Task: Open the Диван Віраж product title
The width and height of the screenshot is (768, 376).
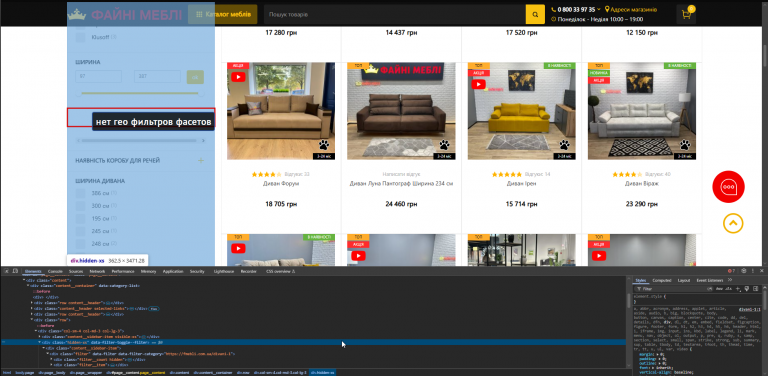Action: point(642,184)
